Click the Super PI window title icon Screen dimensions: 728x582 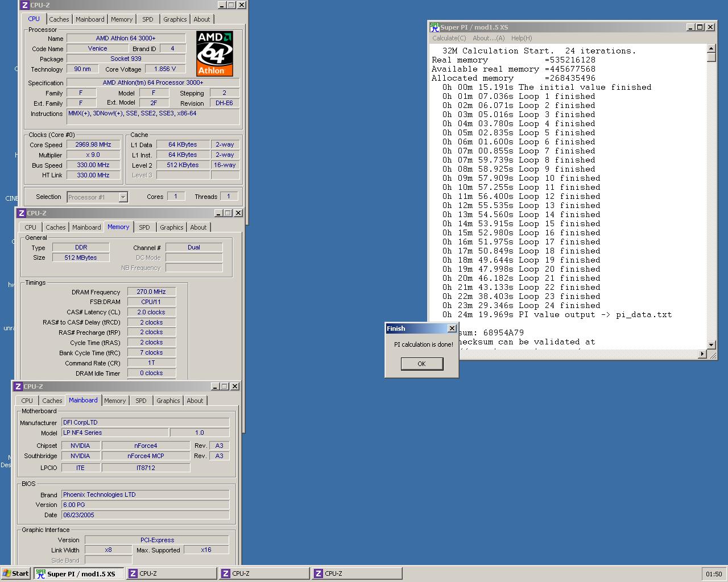[435, 27]
